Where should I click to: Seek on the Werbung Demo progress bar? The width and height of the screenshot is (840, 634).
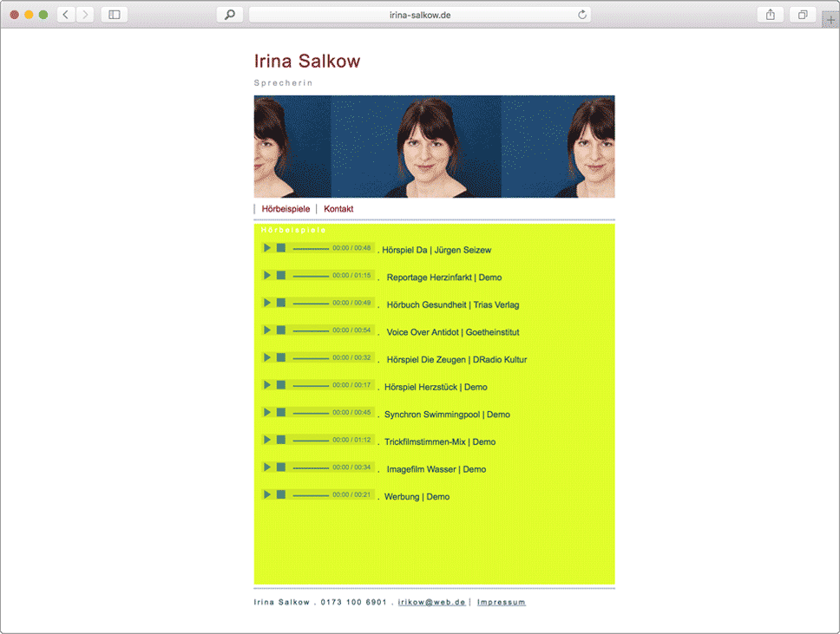(311, 495)
